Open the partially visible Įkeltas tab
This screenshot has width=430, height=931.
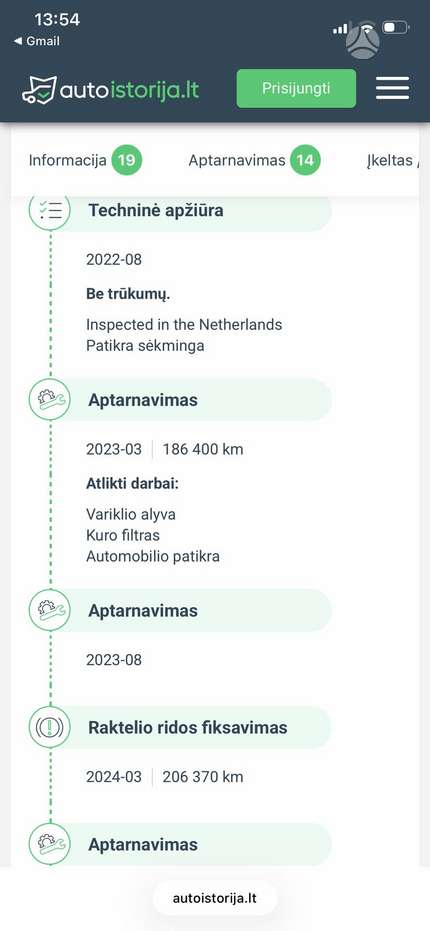click(393, 160)
